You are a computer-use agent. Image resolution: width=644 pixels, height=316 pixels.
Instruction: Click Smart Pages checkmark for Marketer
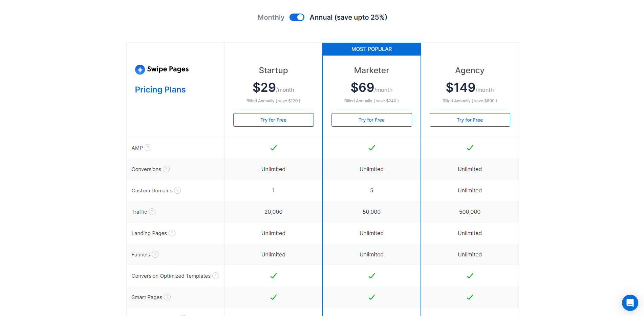[x=372, y=297]
